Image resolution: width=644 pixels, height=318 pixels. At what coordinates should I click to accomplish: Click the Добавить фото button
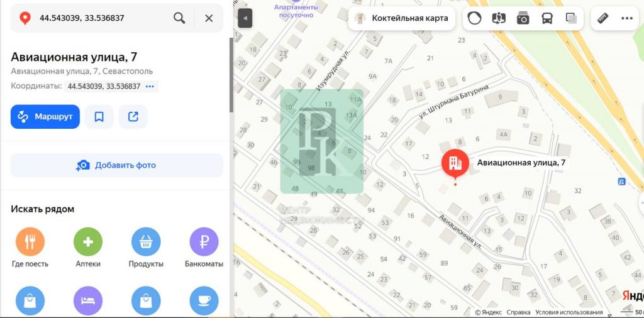117,165
